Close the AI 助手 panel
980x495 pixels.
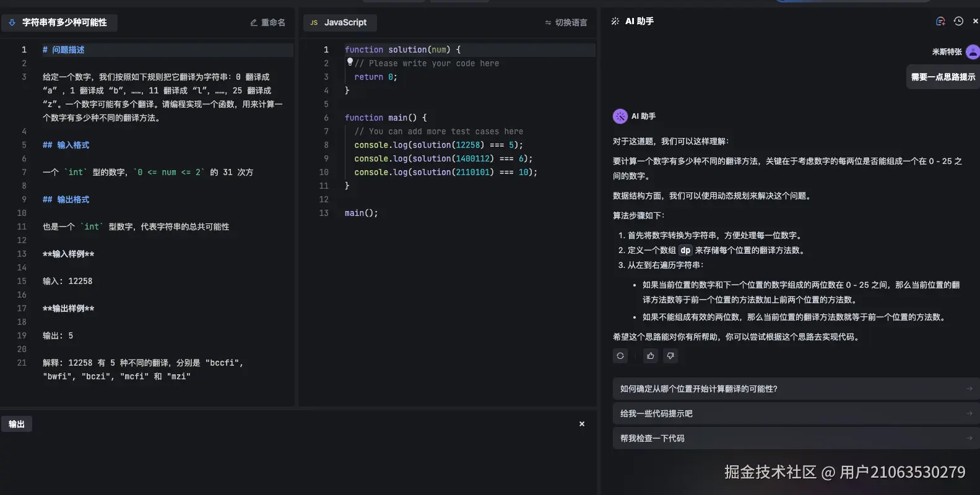[x=976, y=21]
